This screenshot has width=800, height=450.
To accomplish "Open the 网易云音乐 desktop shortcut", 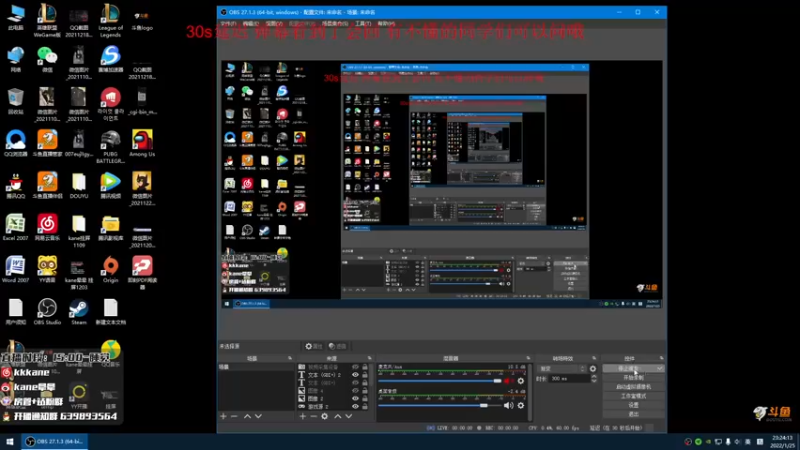I will pos(47,228).
